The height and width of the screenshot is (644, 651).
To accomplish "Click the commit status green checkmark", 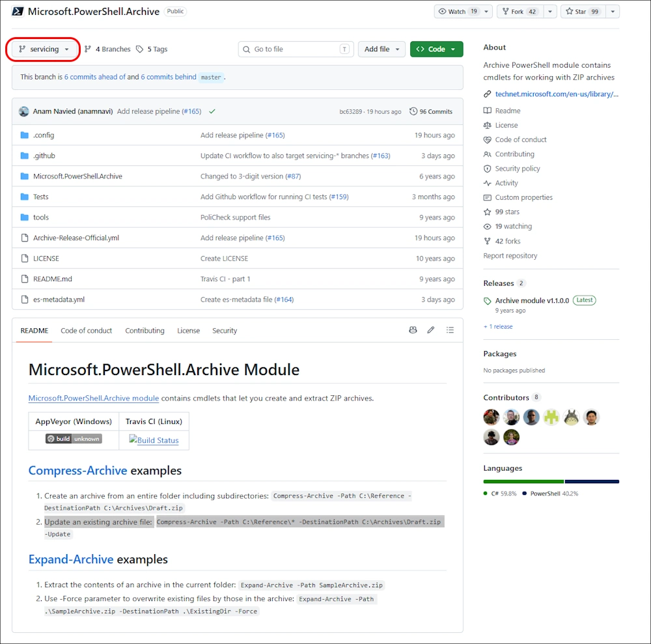I will click(212, 111).
